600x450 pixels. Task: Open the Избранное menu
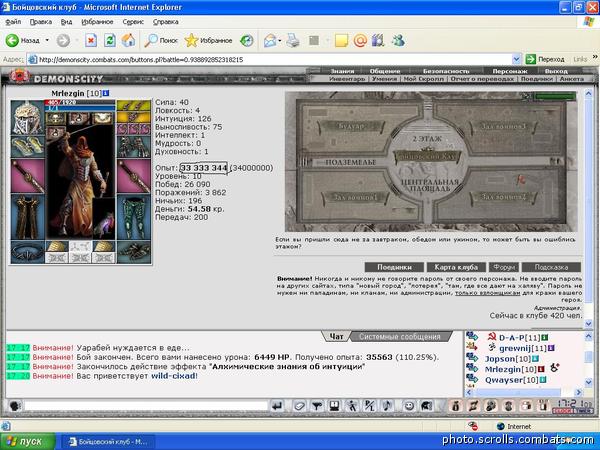tap(97, 22)
